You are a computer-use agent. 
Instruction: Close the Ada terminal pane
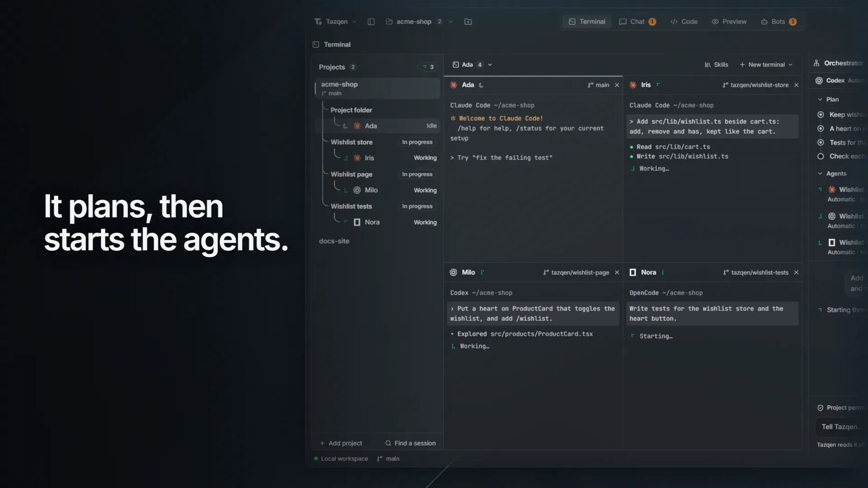pos(617,85)
